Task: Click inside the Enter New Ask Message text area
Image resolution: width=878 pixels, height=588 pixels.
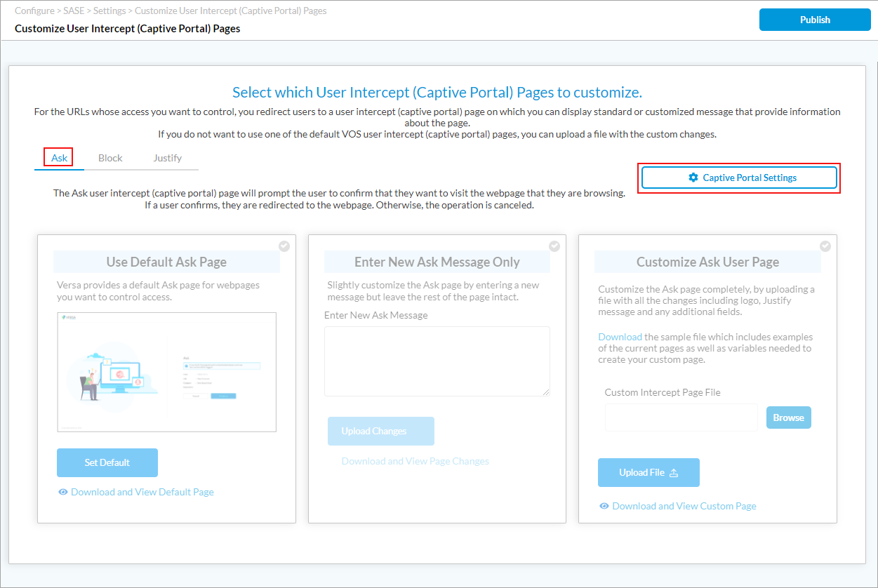Action: pos(437,360)
